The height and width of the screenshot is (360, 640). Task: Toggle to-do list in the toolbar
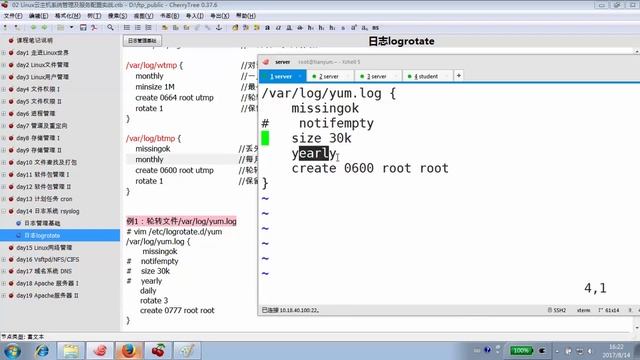[148, 28]
